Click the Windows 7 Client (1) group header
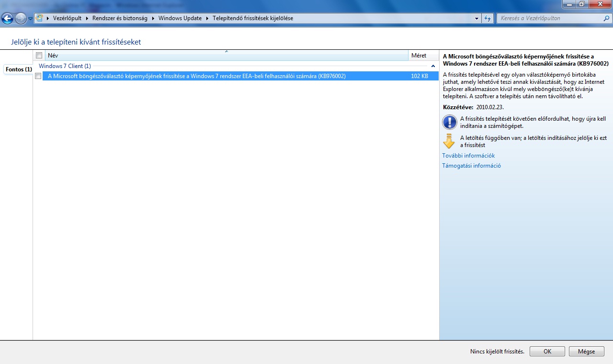This screenshot has width=613, height=364. [65, 66]
